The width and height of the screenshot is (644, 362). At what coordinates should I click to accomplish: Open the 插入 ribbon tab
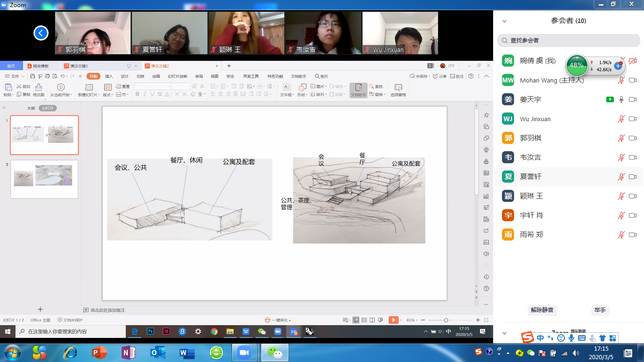109,76
